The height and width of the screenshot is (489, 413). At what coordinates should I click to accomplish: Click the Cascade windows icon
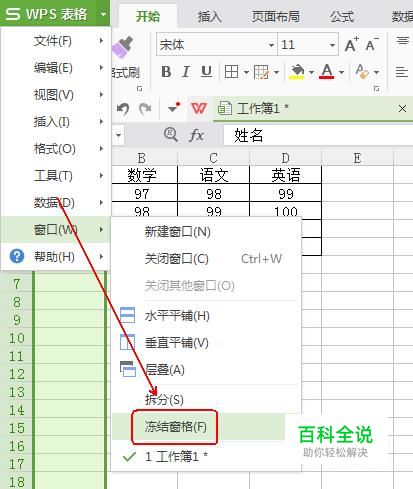(x=128, y=369)
